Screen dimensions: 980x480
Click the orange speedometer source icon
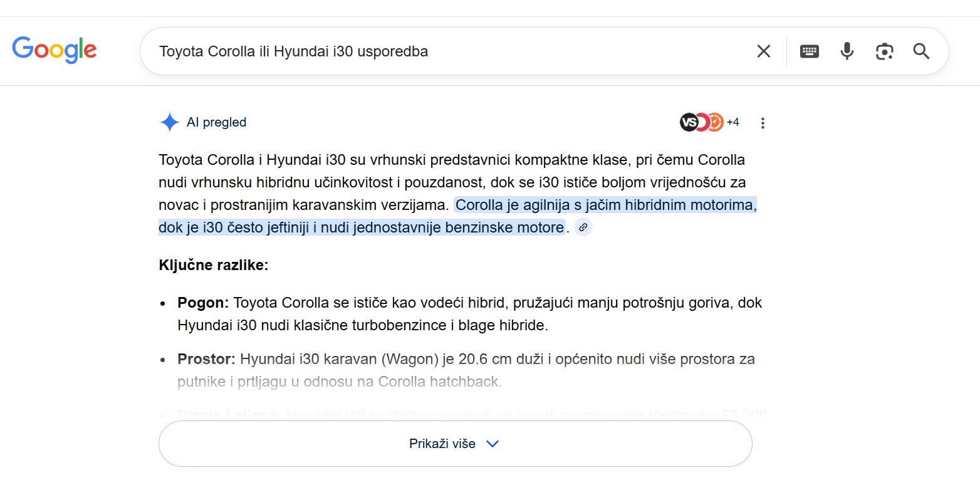pos(716,121)
